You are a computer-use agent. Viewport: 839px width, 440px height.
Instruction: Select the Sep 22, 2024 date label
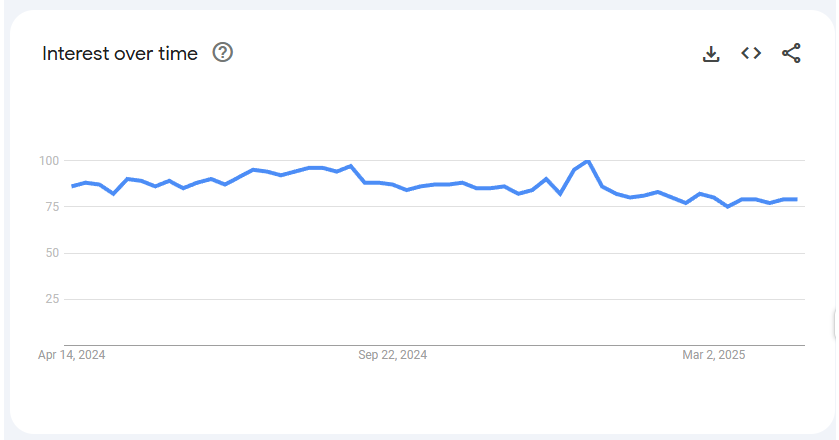[x=393, y=355]
